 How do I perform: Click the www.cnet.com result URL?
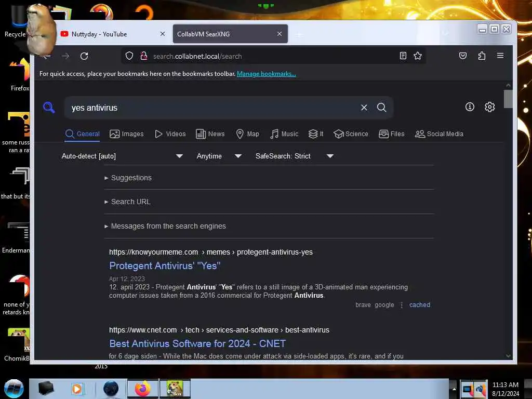pos(219,330)
